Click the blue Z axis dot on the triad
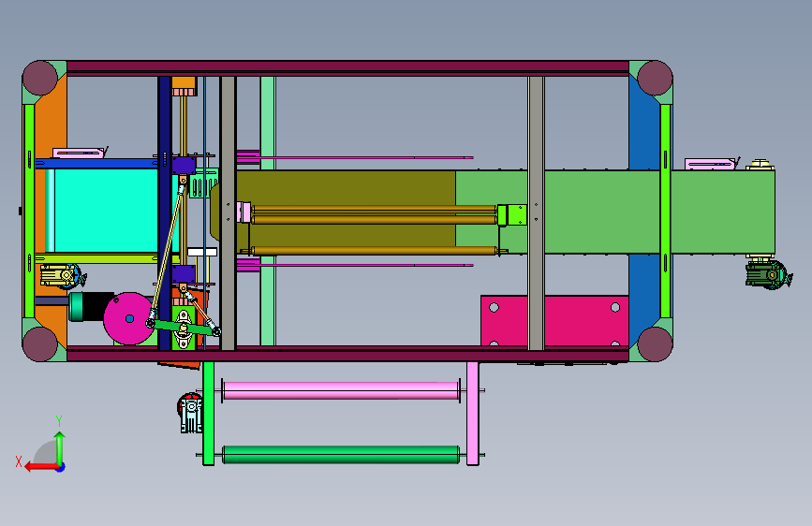Image resolution: width=812 pixels, height=526 pixels. (61, 467)
